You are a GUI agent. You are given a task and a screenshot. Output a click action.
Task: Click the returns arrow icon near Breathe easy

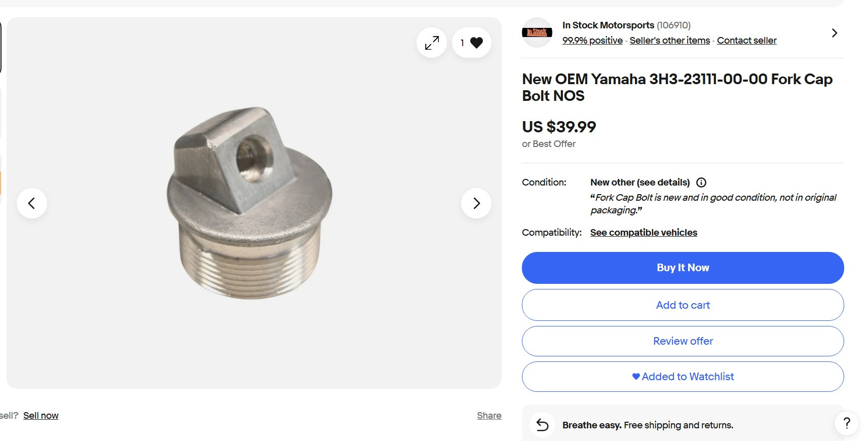pos(541,425)
